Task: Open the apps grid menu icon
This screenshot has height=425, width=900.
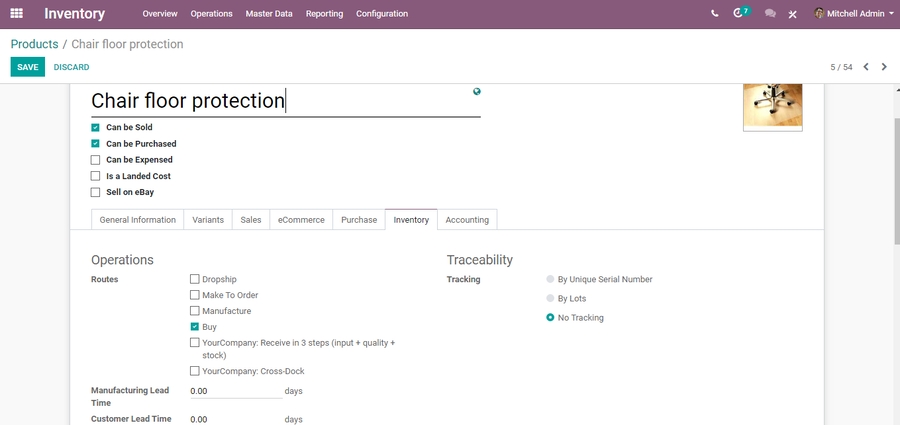Action: click(16, 14)
